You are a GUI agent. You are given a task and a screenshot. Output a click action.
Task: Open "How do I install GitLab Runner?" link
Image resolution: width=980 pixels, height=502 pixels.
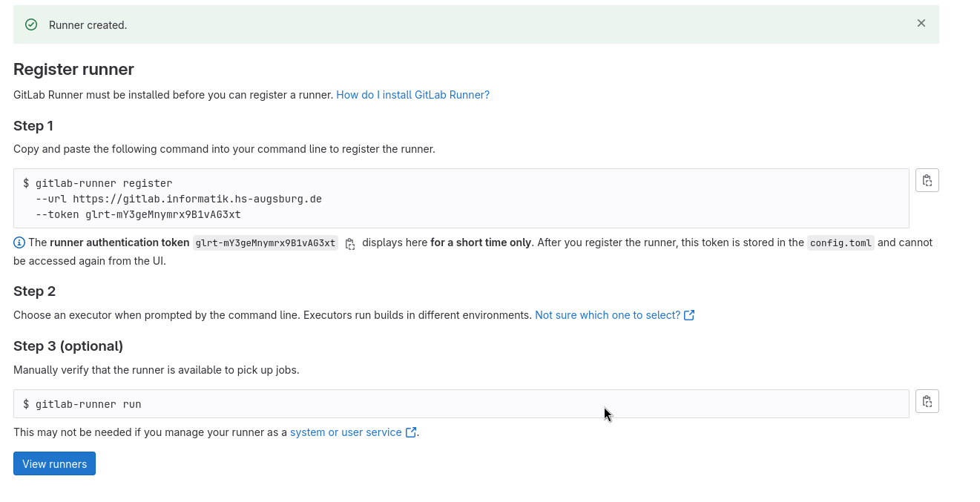point(412,95)
